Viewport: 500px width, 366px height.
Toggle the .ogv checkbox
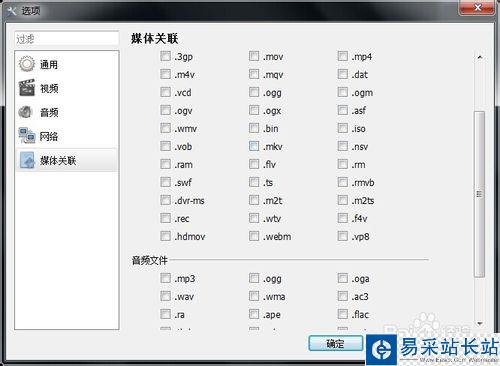pos(165,110)
